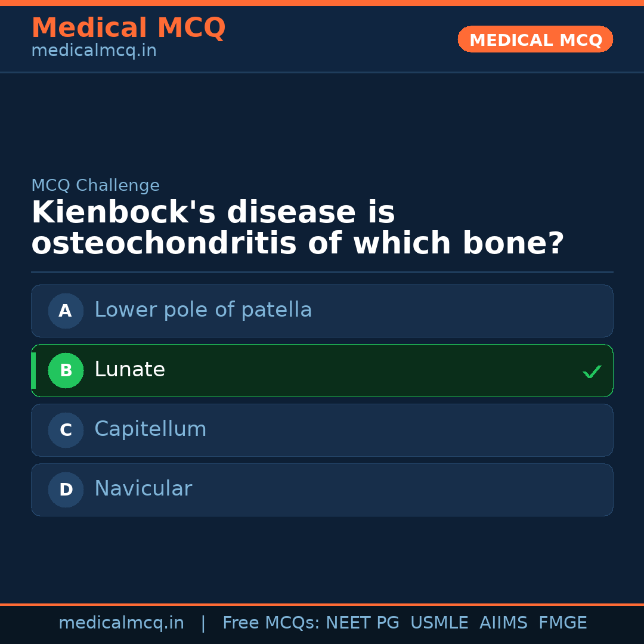This screenshot has height=644, width=644.
Task: Click the Kienbock's disease question text
Action: pyautogui.click(x=297, y=228)
